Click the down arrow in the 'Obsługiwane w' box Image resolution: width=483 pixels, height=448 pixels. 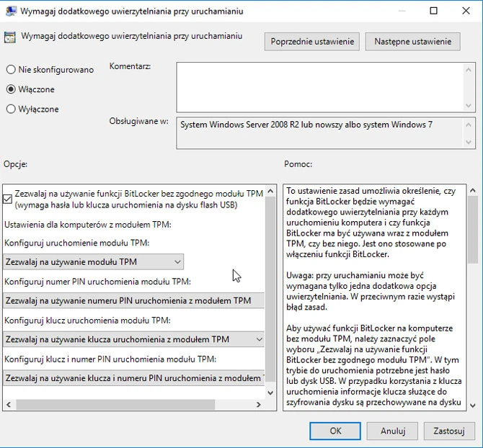coord(469,142)
